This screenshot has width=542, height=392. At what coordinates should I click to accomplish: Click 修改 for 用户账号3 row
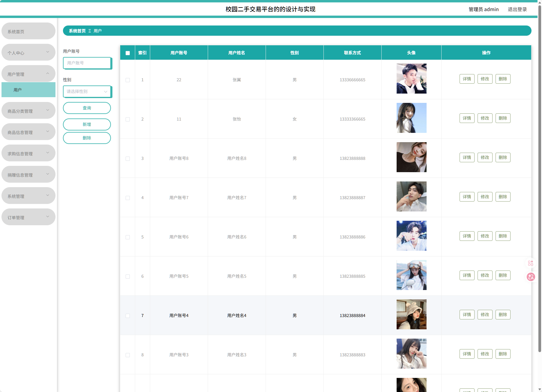(485, 354)
